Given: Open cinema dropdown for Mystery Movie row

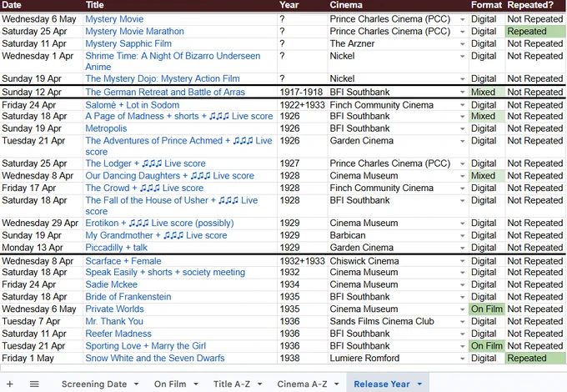Looking at the screenshot, I should (463, 19).
